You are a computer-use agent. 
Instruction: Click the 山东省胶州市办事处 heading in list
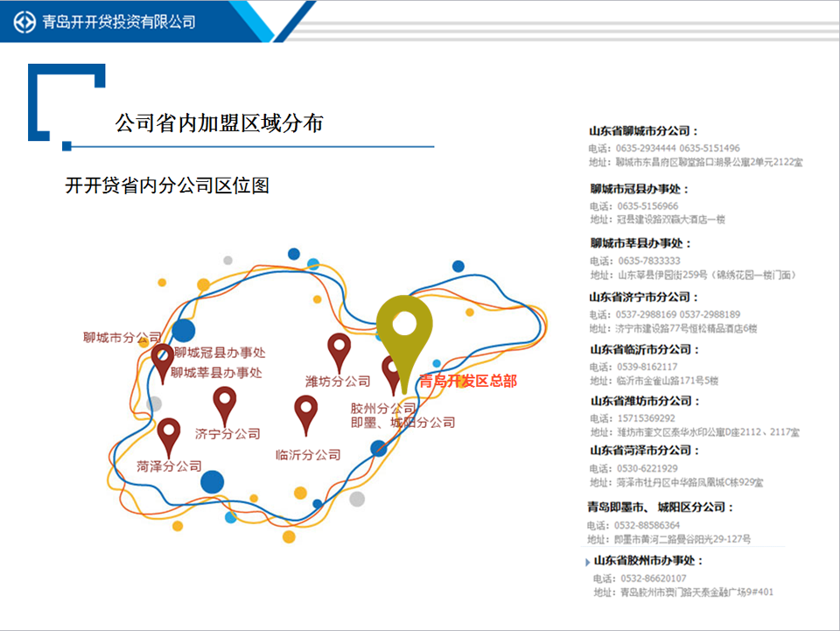click(648, 561)
